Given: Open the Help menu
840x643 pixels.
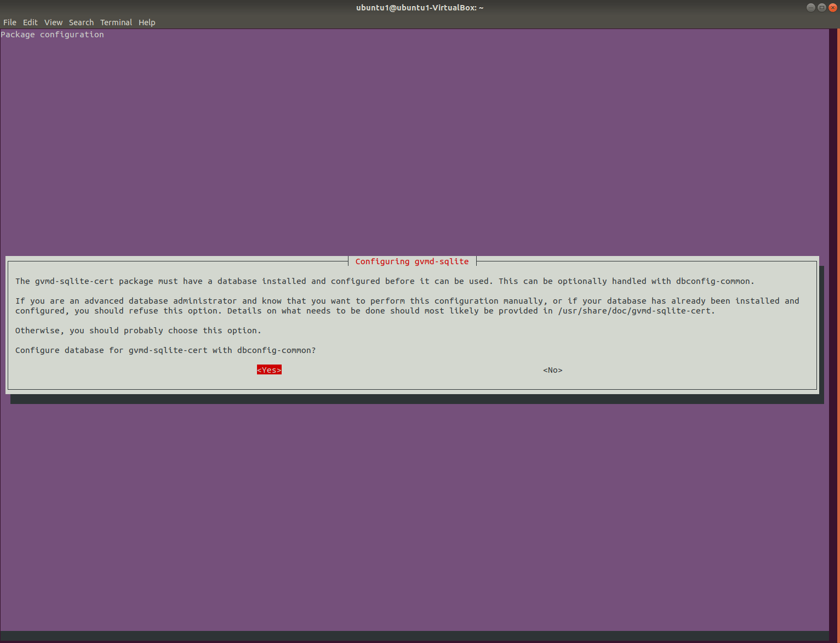Looking at the screenshot, I should tap(147, 22).
